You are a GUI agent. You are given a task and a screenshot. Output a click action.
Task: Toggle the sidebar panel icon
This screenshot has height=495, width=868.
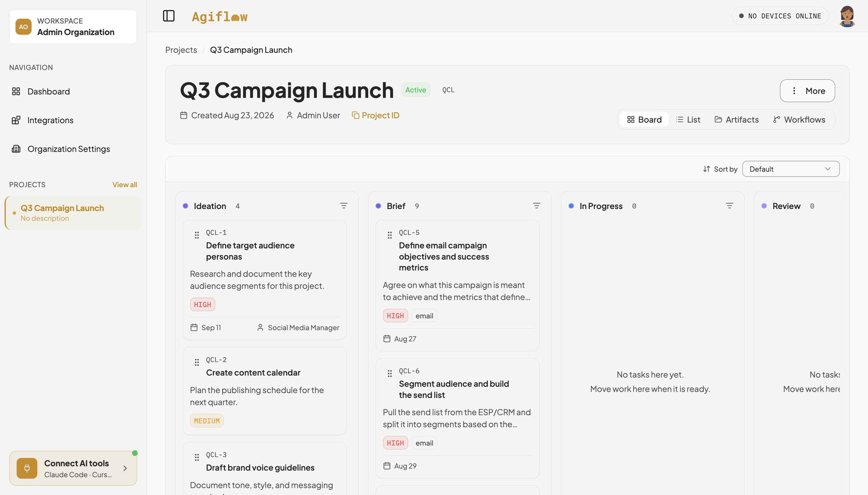click(168, 16)
